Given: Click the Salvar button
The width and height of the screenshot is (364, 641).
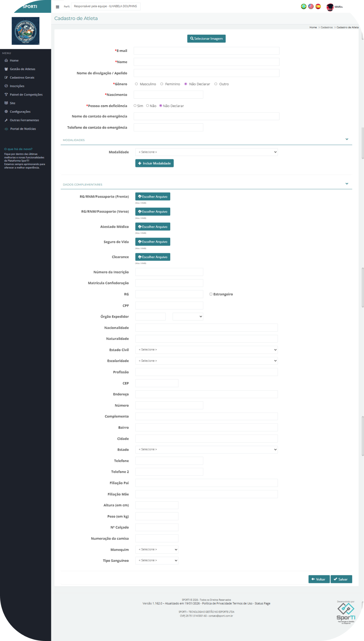Looking at the screenshot, I should click(341, 579).
